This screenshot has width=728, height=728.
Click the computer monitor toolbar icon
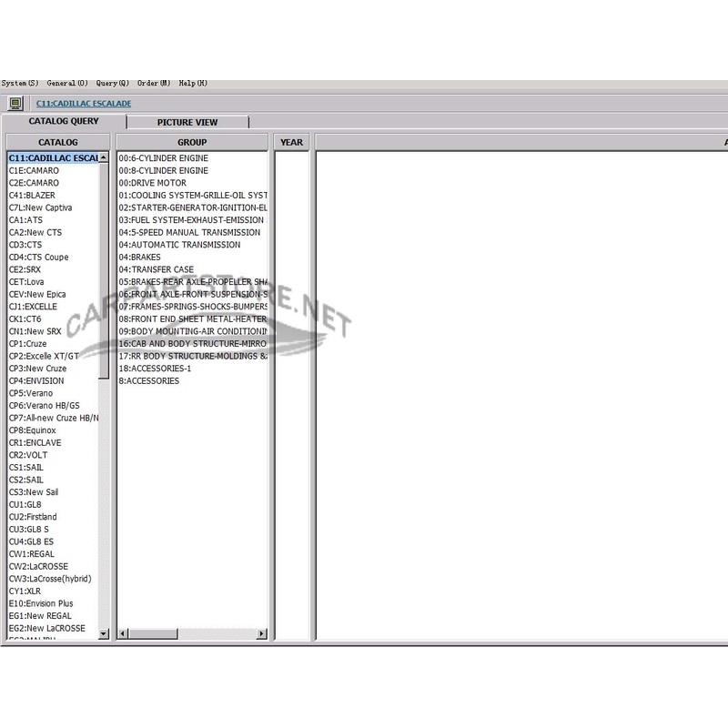[15, 103]
